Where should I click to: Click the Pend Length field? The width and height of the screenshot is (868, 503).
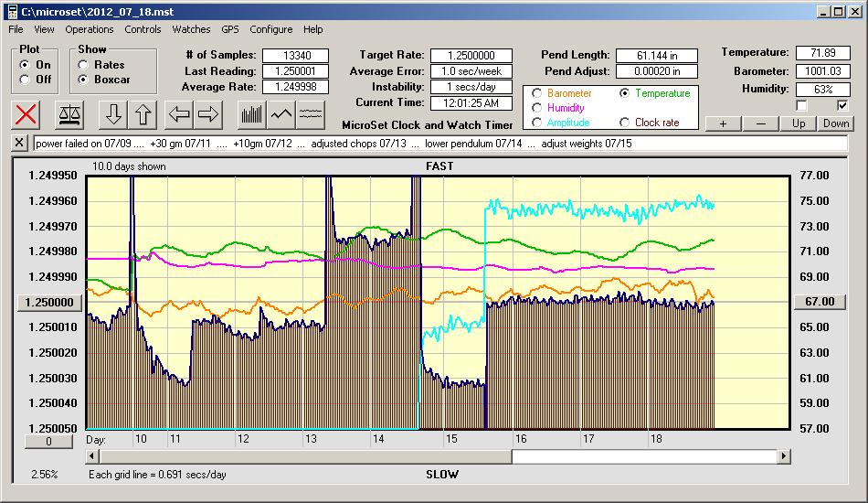click(657, 56)
